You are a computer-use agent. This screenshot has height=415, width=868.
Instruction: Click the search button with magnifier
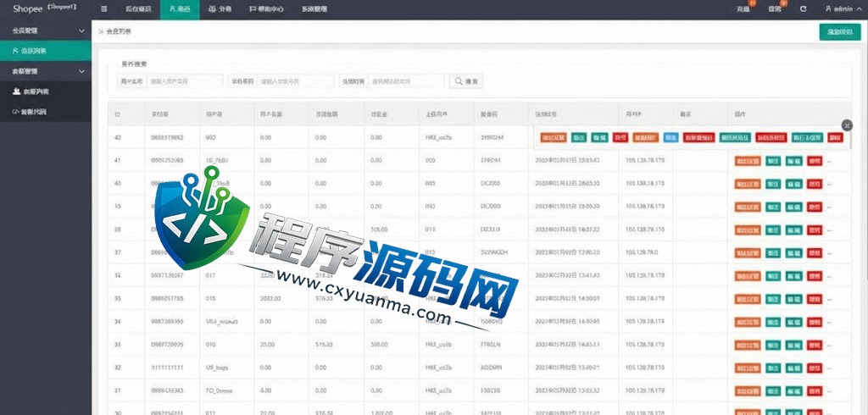466,81
